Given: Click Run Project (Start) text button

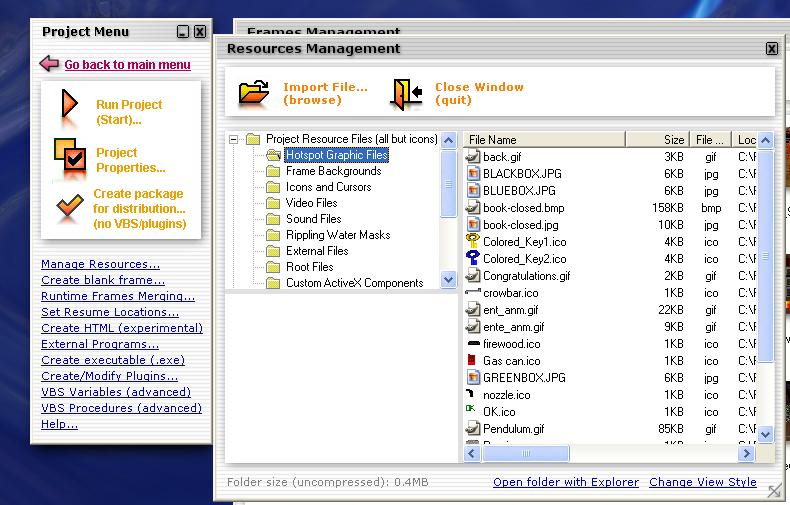Looking at the screenshot, I should pos(129,112).
